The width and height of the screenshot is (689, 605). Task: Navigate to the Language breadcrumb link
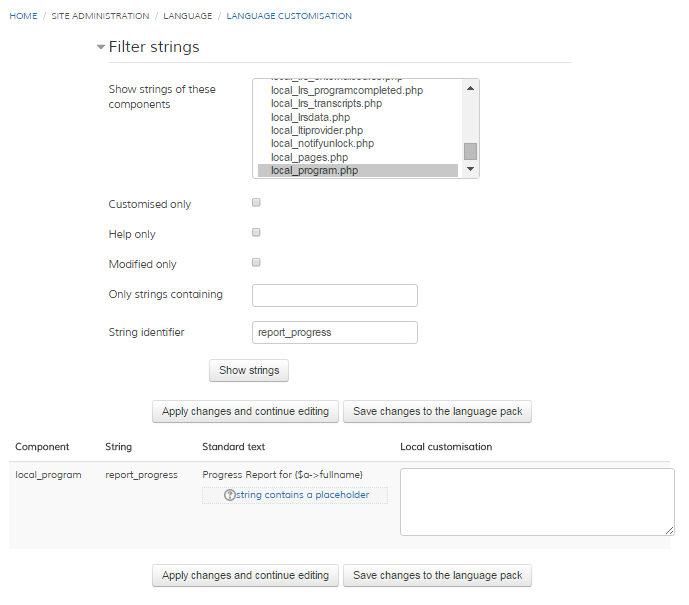188,17
